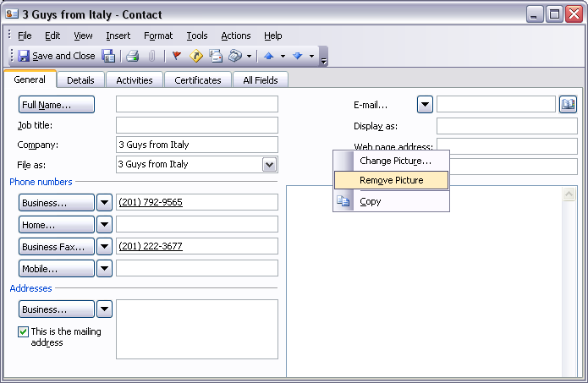Open dropdown next to Business address
The width and height of the screenshot is (588, 383).
point(104,309)
